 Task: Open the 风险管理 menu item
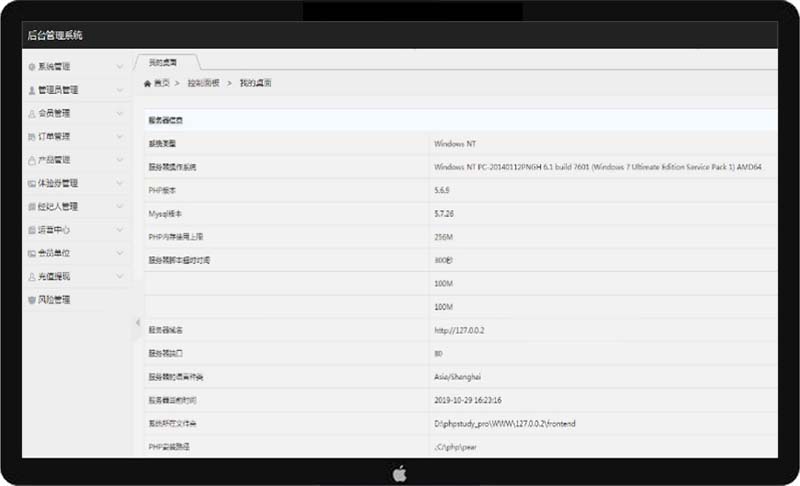[x=54, y=300]
